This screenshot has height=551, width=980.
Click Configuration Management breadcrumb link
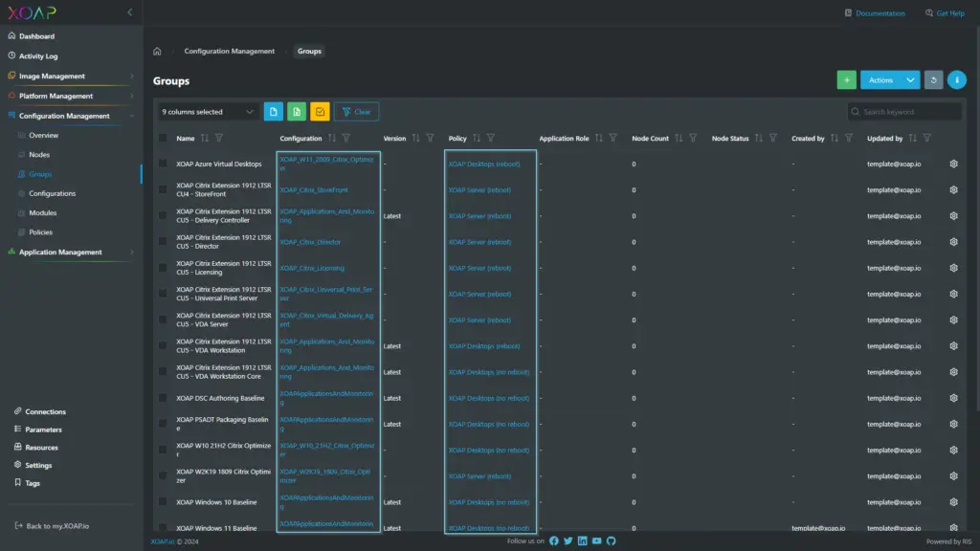229,52
